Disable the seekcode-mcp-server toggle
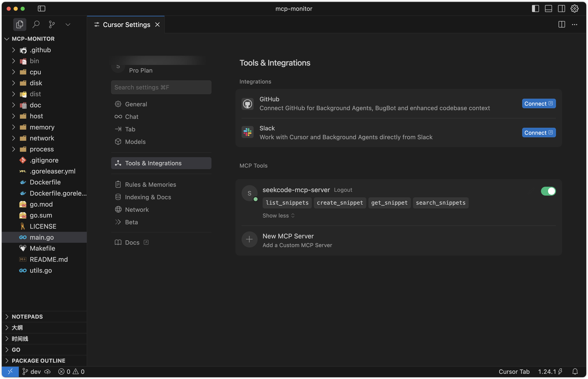 click(x=548, y=191)
